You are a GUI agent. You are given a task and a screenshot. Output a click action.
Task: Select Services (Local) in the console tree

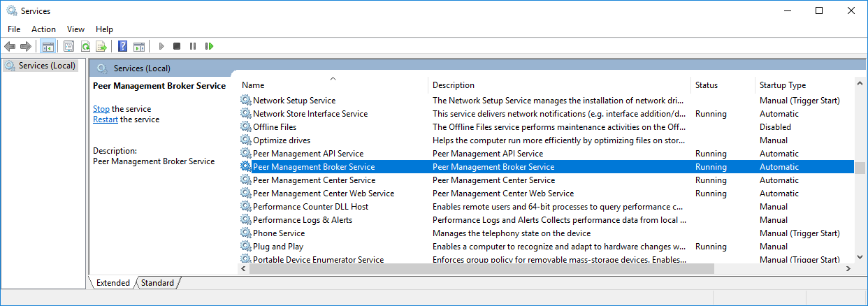tap(47, 66)
